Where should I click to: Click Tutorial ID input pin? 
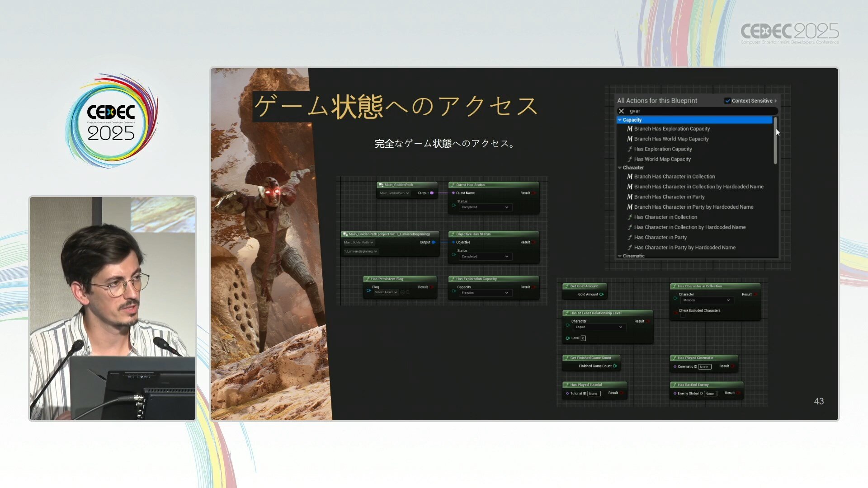pyautogui.click(x=567, y=394)
